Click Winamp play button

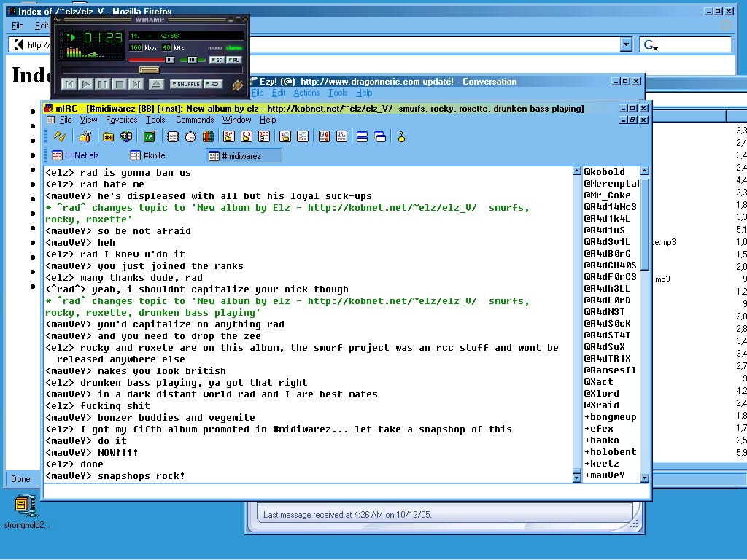tap(86, 85)
